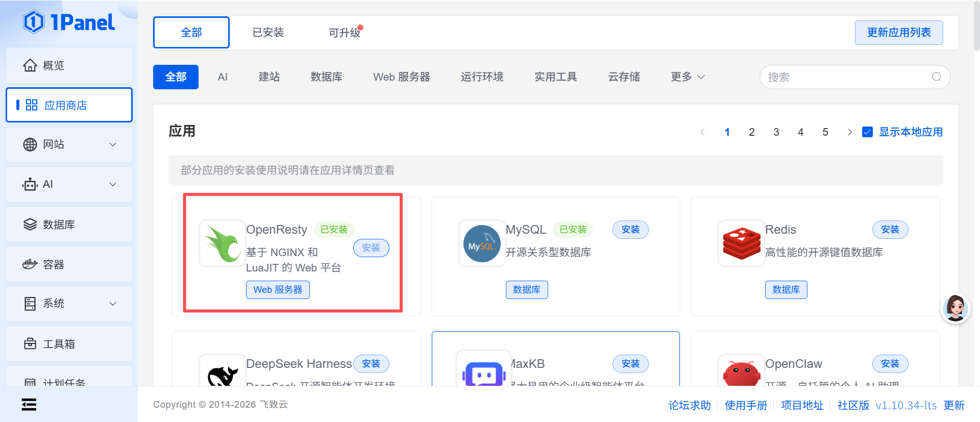
Task: Open the 更多 category dropdown
Action: coord(688,77)
